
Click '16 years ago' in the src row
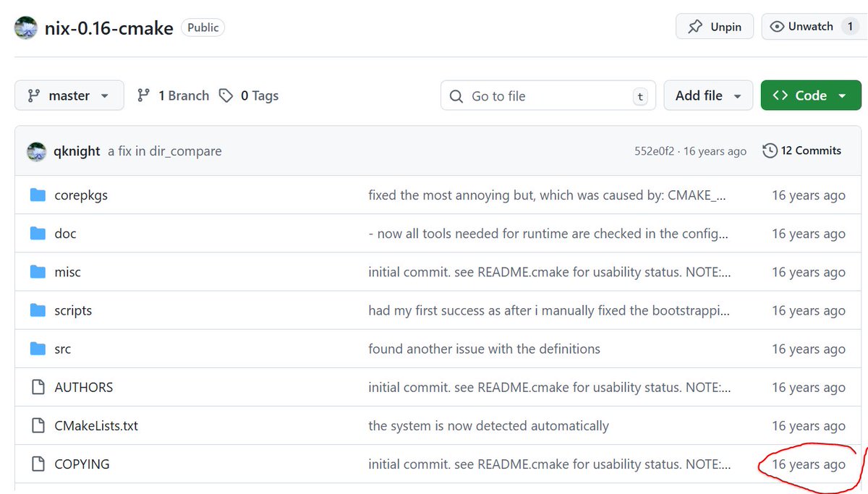(x=809, y=349)
